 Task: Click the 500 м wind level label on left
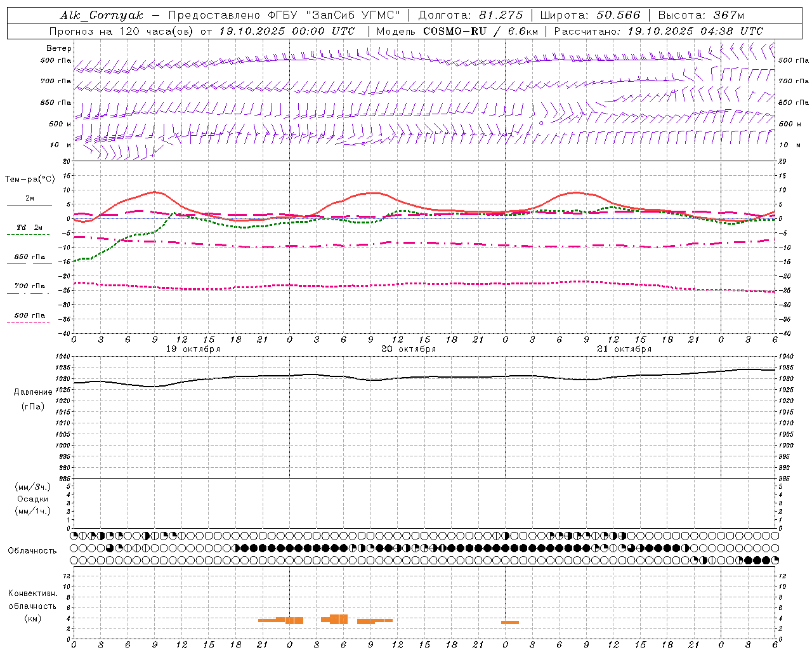[60, 124]
